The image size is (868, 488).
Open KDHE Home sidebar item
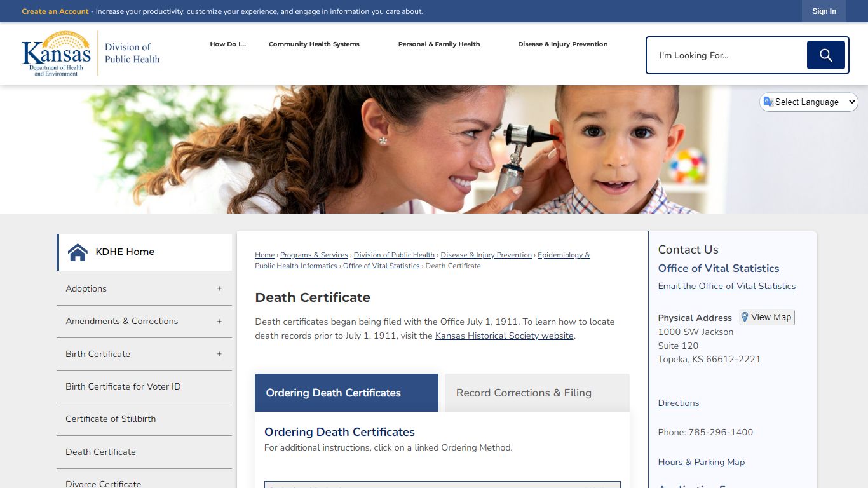(144, 252)
